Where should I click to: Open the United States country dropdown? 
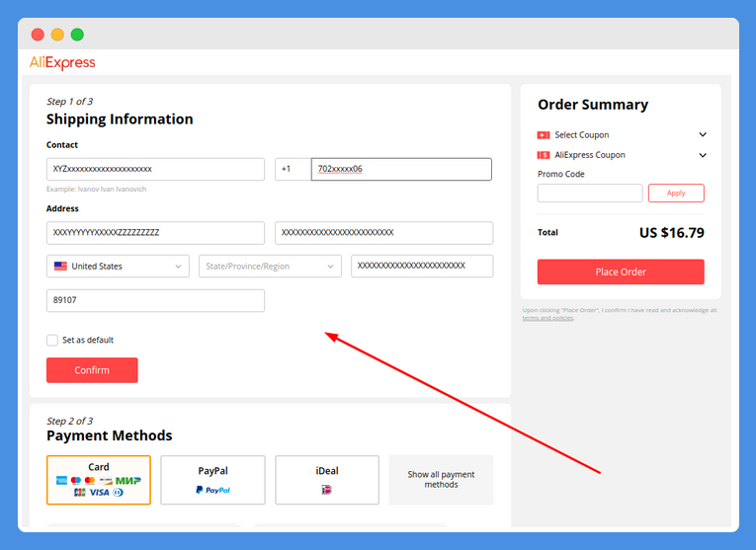tap(118, 267)
